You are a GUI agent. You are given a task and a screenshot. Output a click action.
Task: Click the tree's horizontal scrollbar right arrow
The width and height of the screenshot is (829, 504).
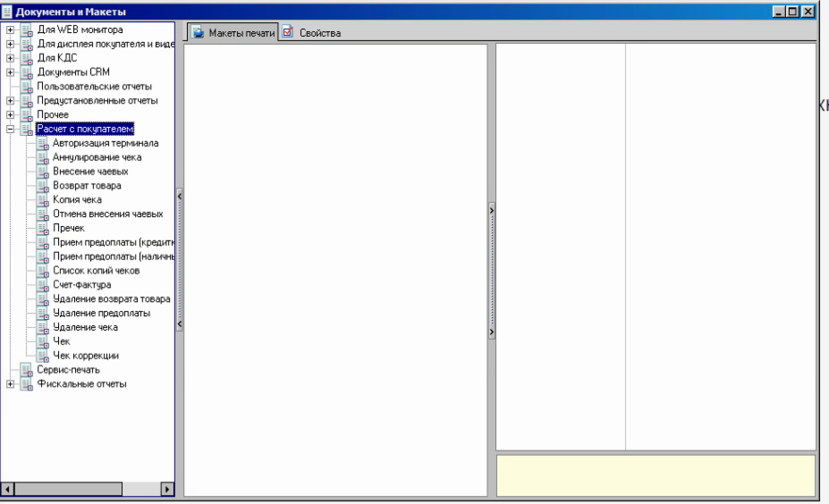pos(167,489)
